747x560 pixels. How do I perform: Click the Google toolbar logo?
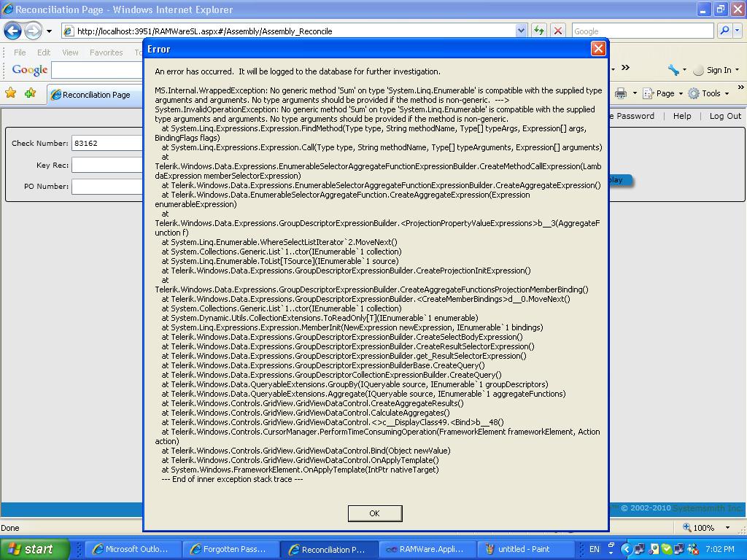(29, 70)
